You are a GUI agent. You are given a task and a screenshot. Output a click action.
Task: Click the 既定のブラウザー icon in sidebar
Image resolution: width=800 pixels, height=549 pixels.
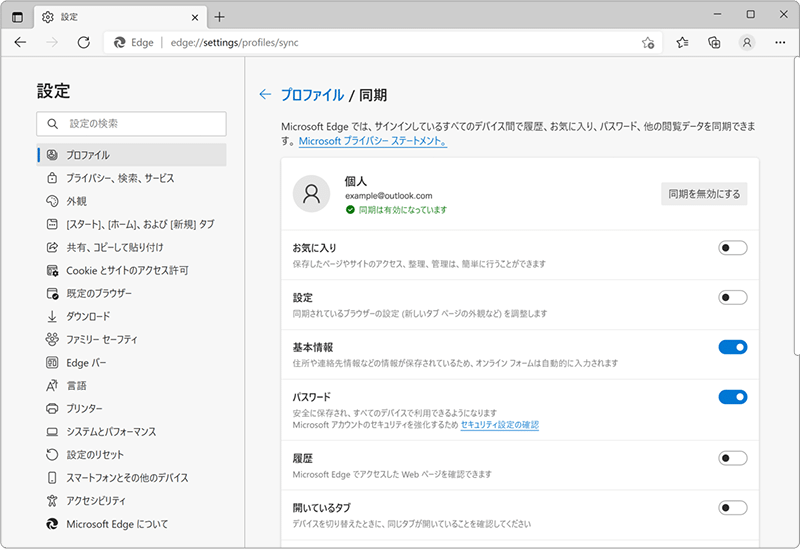52,293
